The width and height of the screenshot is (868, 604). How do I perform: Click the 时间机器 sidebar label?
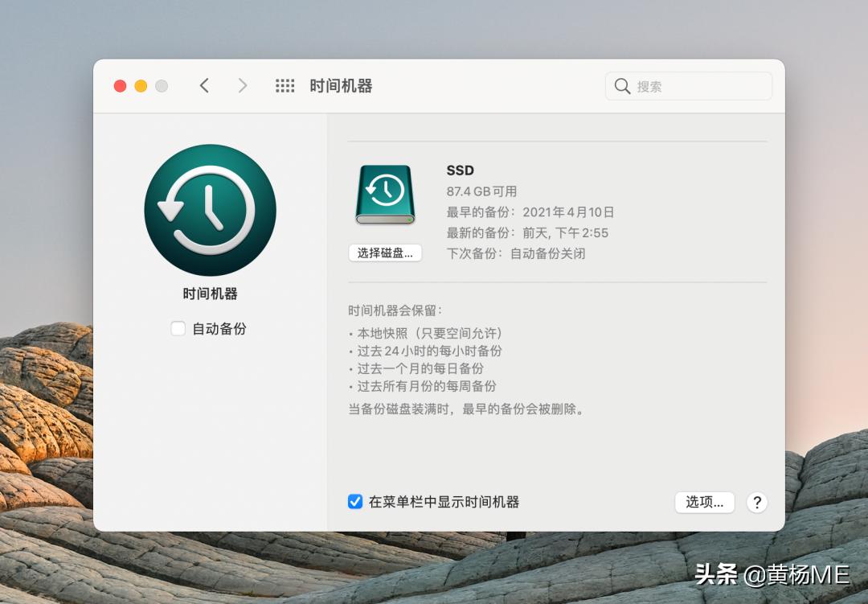[210, 293]
